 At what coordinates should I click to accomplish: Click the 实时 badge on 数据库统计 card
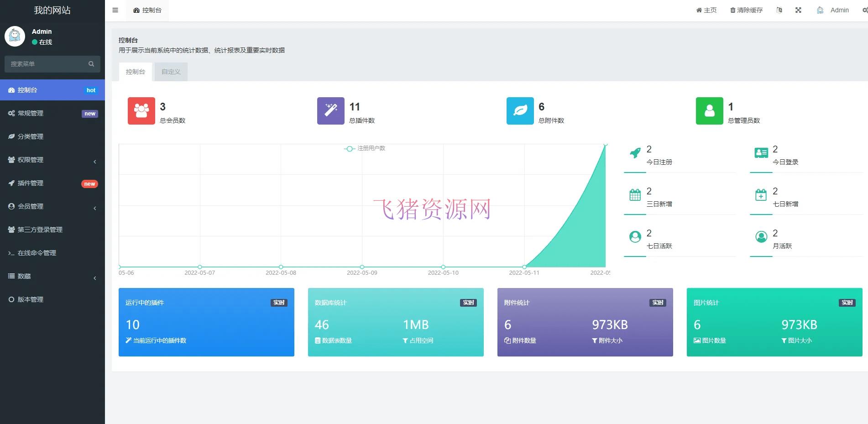(x=468, y=302)
